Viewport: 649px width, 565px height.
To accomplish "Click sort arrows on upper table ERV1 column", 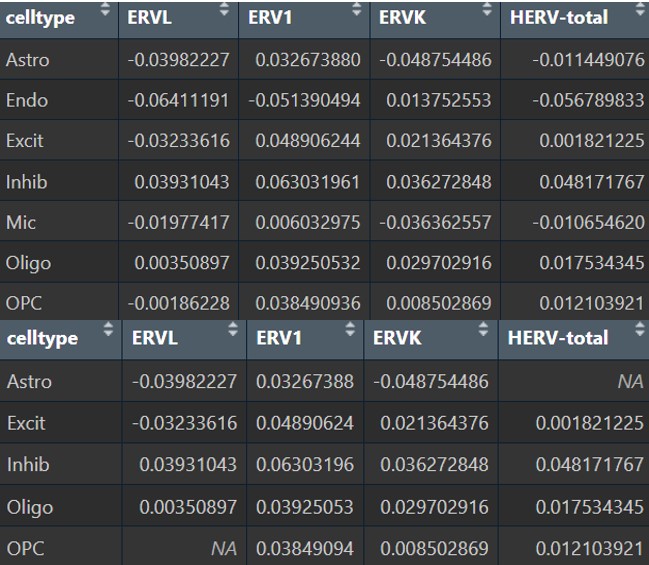I will coord(357,13).
